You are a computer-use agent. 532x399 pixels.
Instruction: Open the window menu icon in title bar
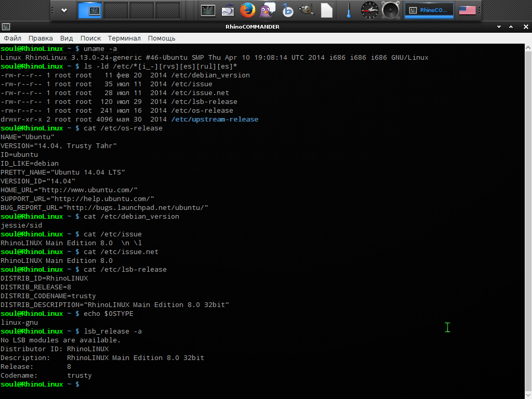coord(6,26)
